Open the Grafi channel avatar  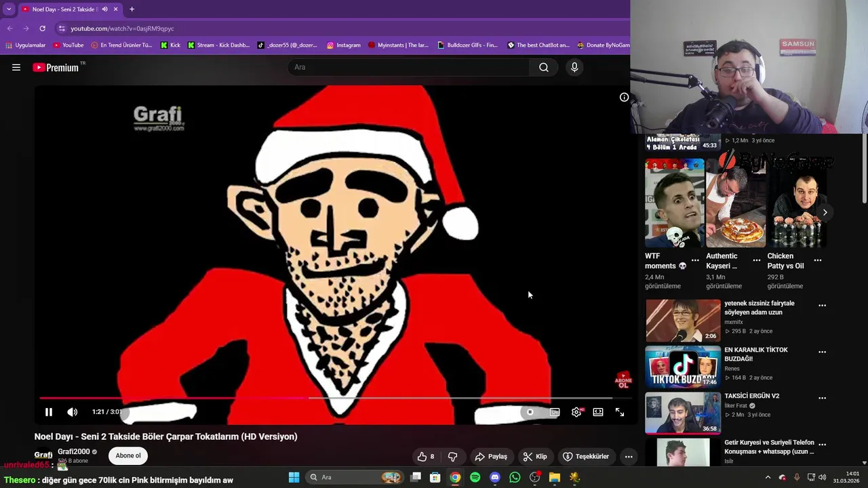[43, 455]
